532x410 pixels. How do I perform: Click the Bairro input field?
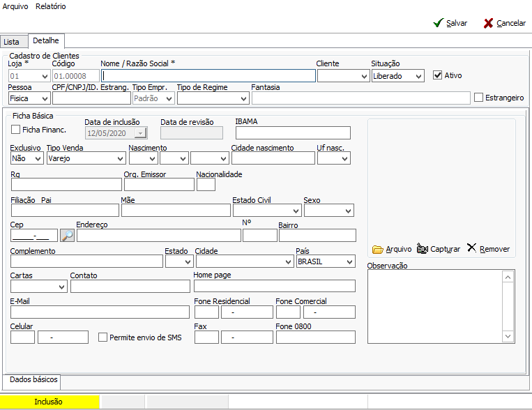317,236
